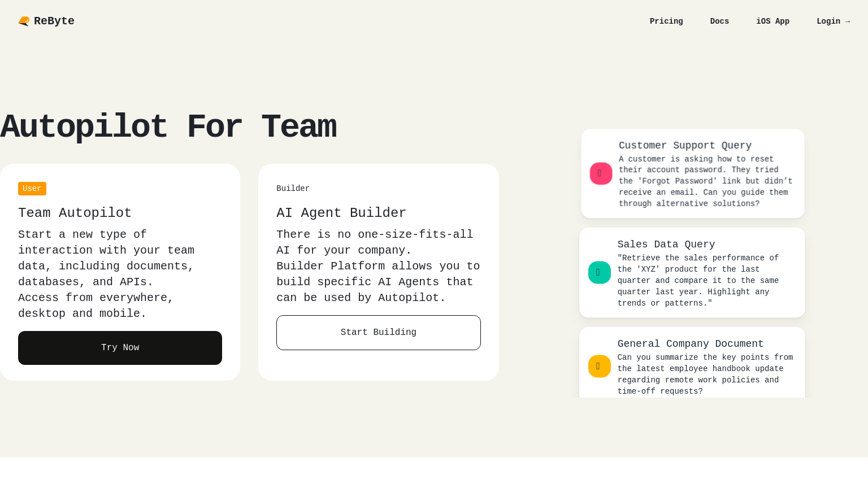Image resolution: width=868 pixels, height=488 pixels.
Task: Click the yellow General Company Document icon
Action: pos(599,367)
